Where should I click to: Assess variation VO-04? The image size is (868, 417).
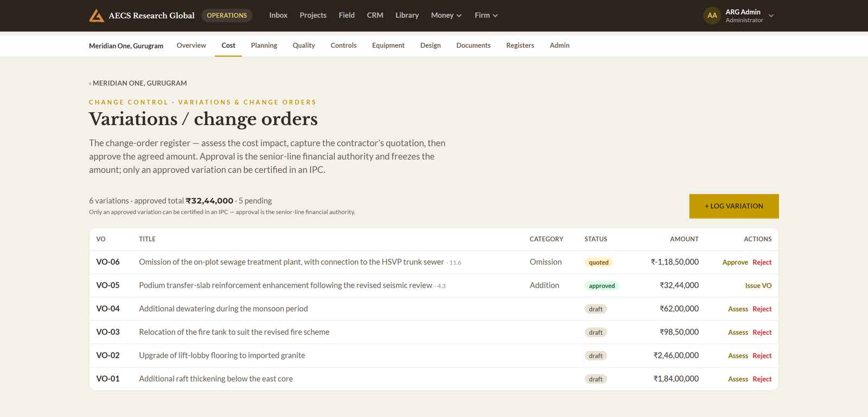[738, 309]
